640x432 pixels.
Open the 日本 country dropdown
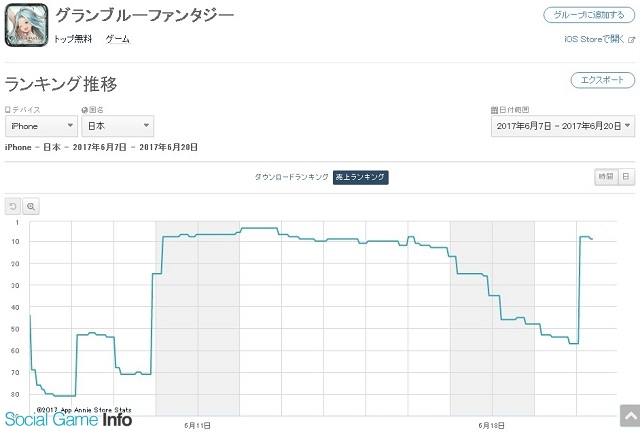(118, 126)
